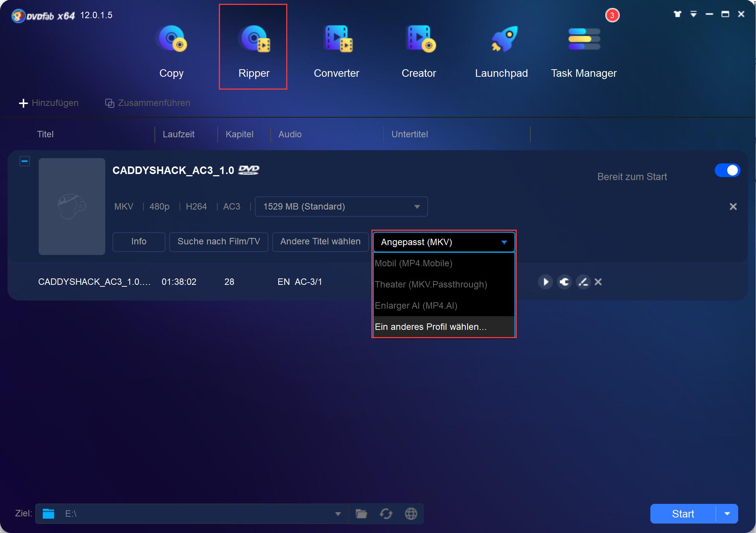Click the Laufzeit column header
This screenshot has width=756, height=533.
tap(179, 134)
